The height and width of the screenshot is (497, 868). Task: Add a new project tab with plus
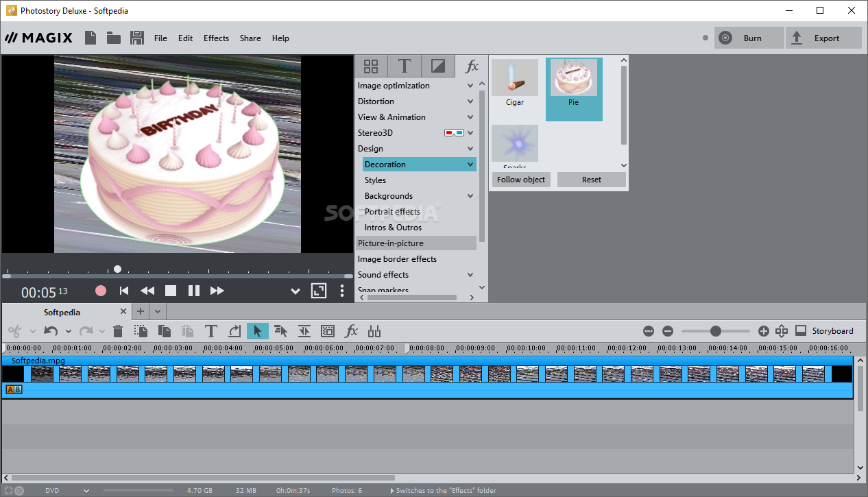(x=141, y=311)
